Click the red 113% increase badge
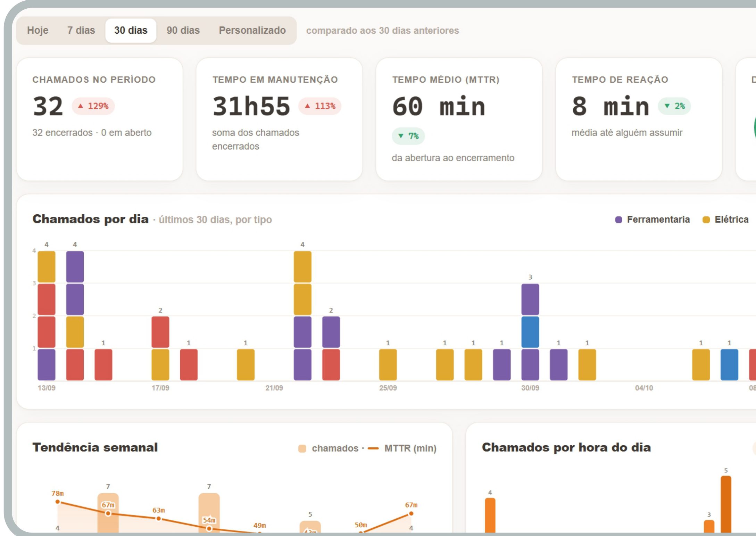The image size is (756, 536). pyautogui.click(x=320, y=106)
